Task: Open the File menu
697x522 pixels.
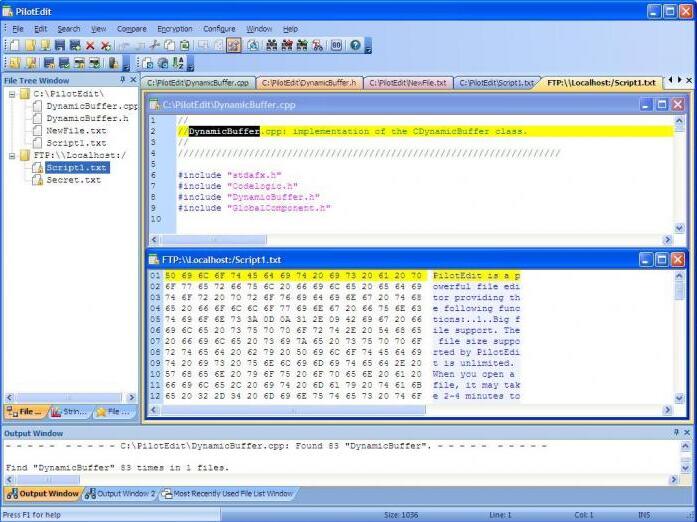Action: coord(18,29)
